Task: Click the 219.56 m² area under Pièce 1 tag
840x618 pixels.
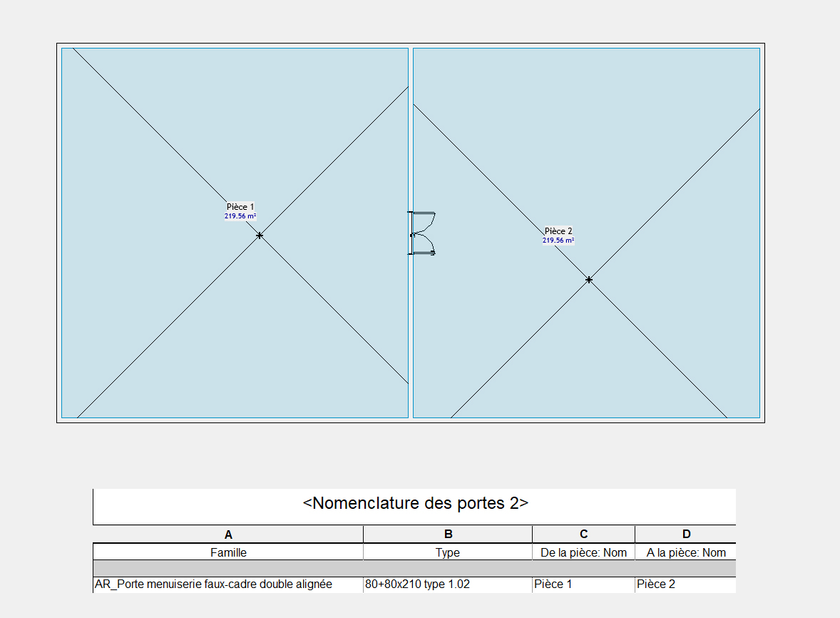Action: pos(240,216)
